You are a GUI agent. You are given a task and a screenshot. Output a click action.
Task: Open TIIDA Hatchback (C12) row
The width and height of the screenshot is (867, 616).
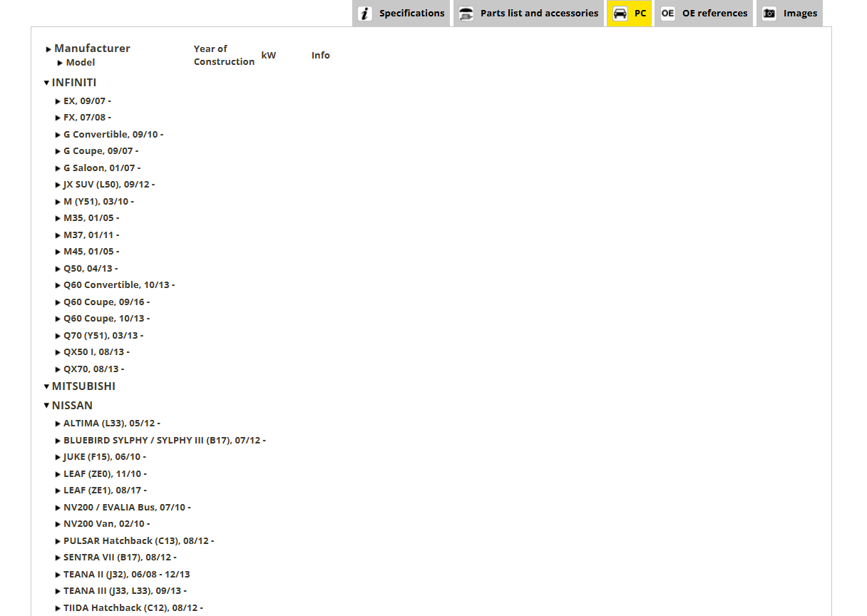pos(133,607)
